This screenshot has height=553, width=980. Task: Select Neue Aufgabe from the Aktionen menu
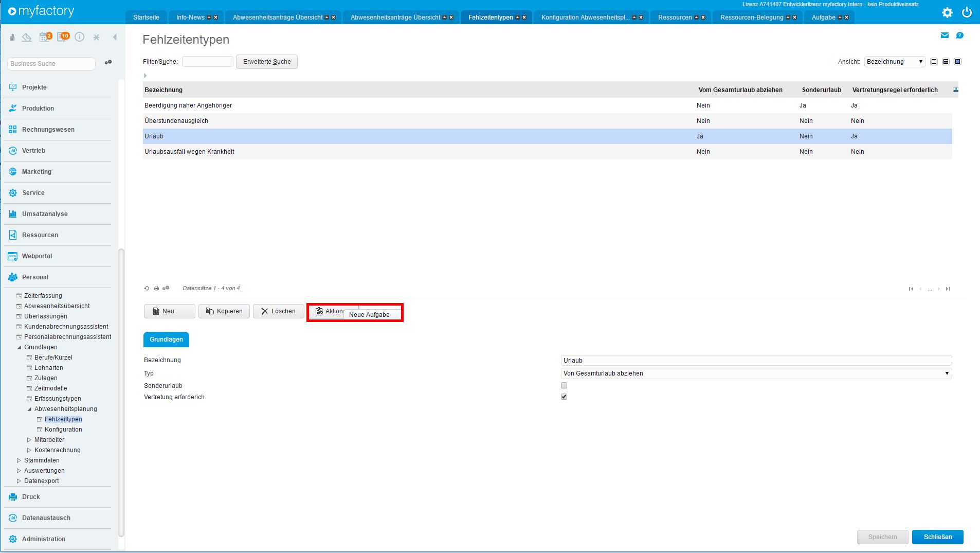coord(369,315)
